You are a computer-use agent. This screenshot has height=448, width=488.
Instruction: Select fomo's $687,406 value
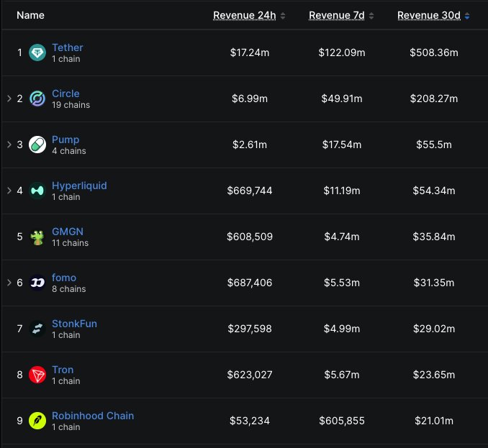point(250,283)
